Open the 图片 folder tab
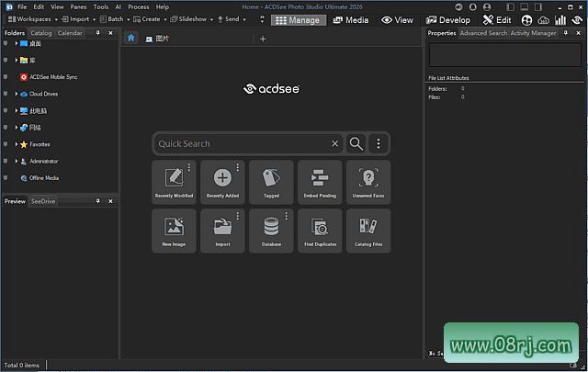 157,39
